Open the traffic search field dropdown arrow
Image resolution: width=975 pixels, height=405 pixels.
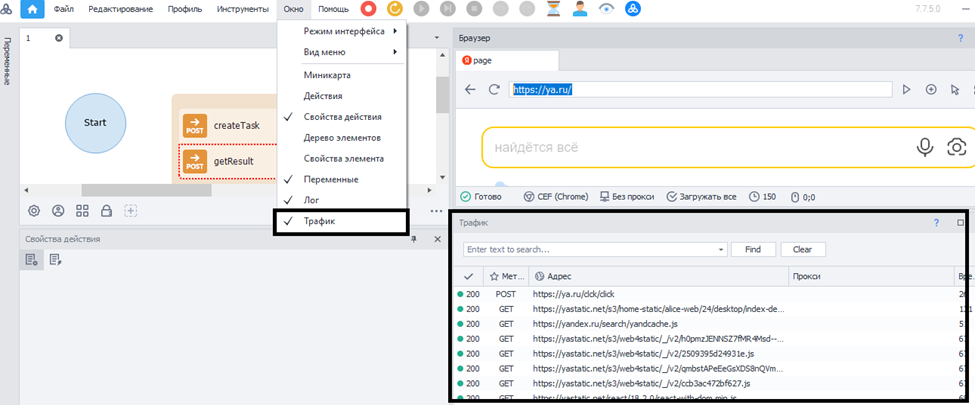coord(721,249)
